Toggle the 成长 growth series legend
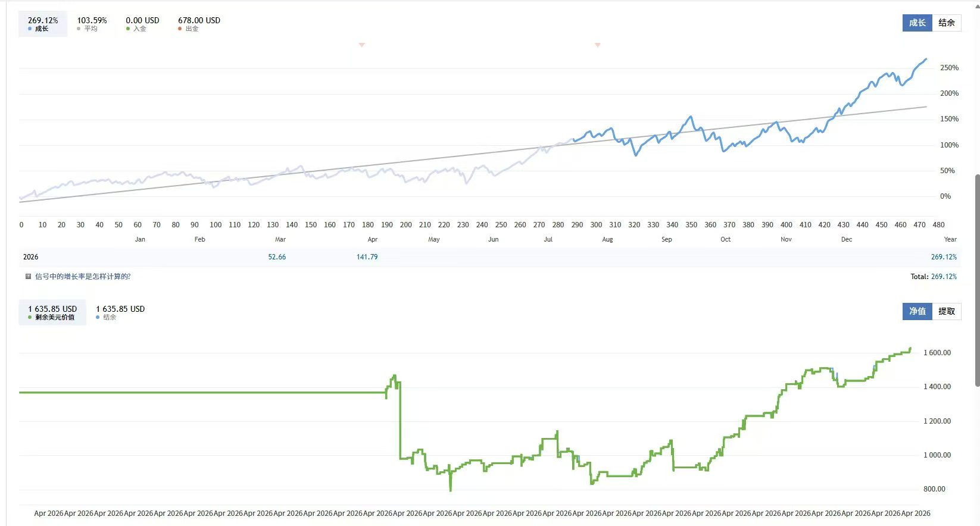This screenshot has width=980, height=526. click(x=43, y=24)
